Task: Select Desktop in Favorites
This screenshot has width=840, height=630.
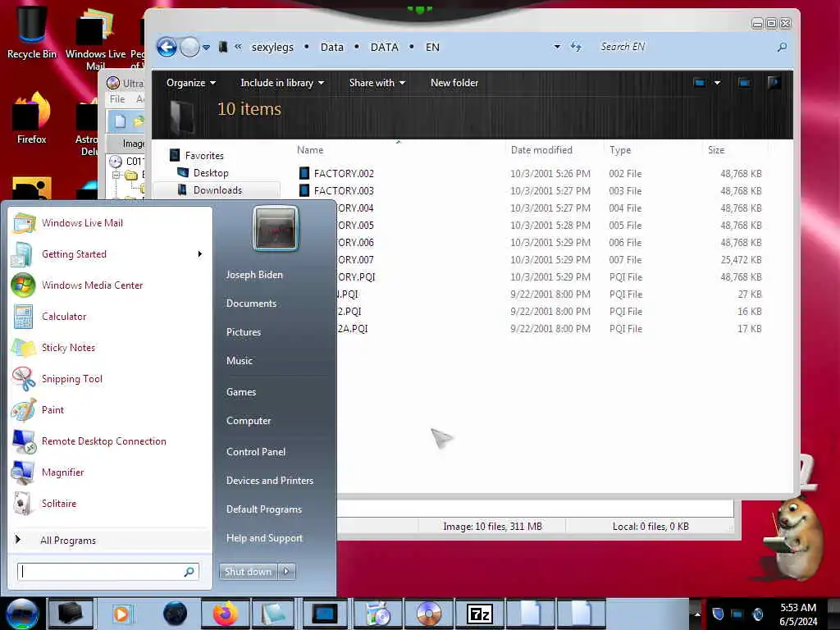Action: [x=211, y=173]
